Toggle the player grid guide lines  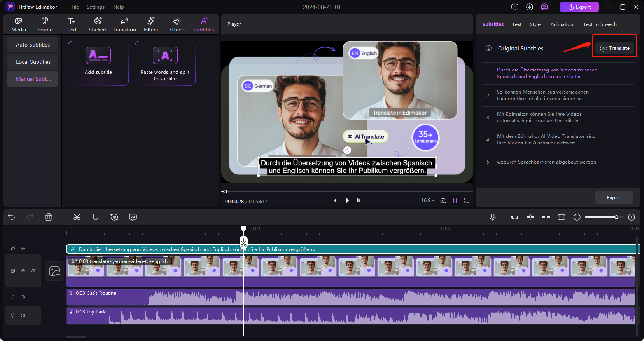pos(455,200)
